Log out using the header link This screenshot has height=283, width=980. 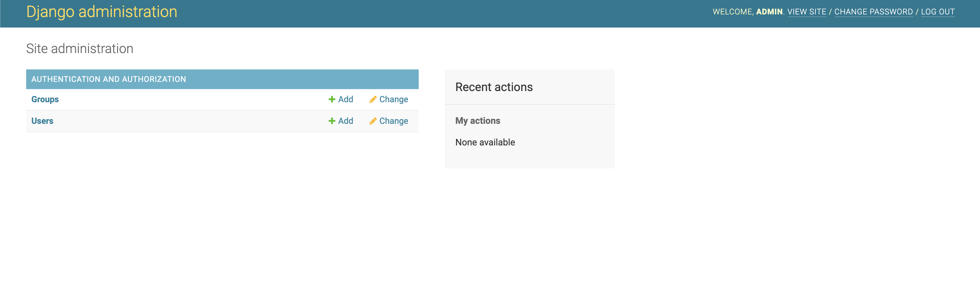(938, 12)
